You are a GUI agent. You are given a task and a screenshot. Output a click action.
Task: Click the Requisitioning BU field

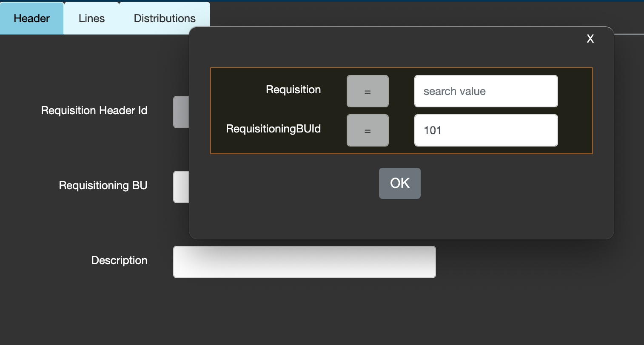pos(181,187)
